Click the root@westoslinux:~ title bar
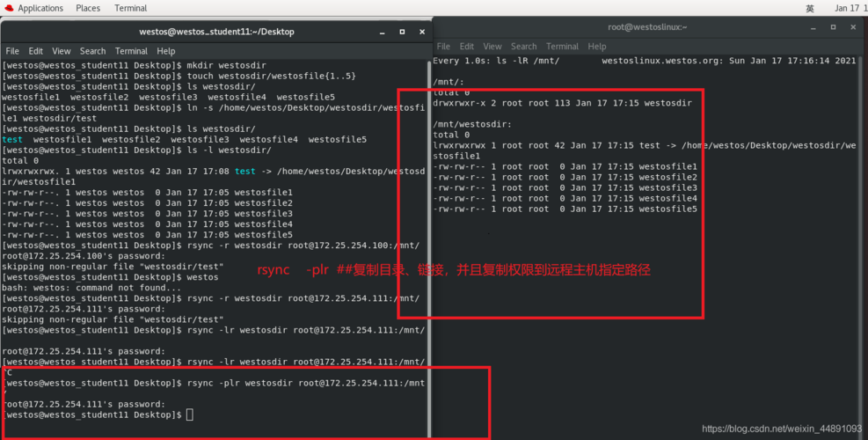868x440 pixels. [x=647, y=27]
